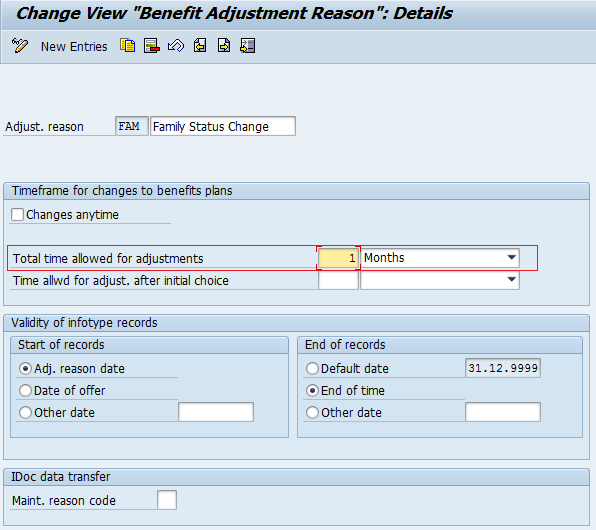Go to the next entry icon
596x530 pixels.
coord(224,46)
